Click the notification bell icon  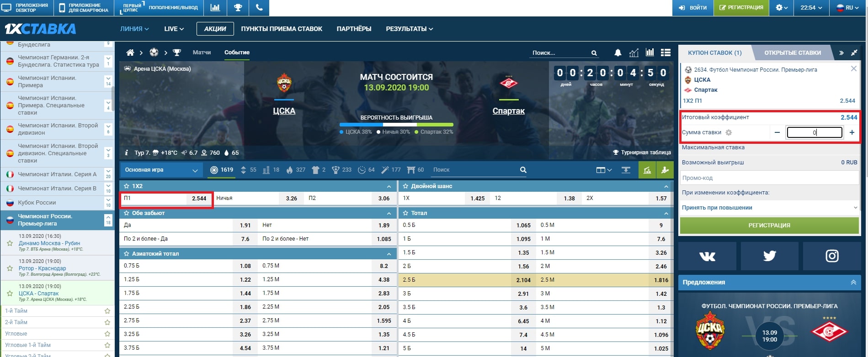(x=618, y=52)
